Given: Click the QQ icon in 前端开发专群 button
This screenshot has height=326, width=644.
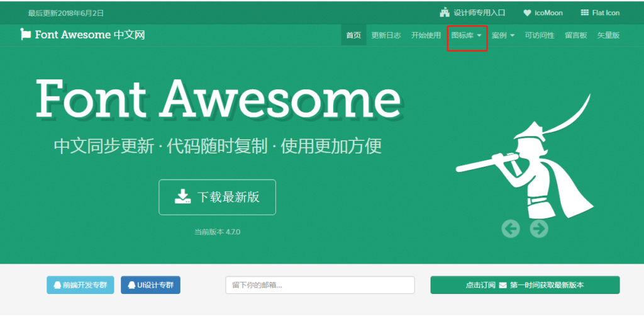Looking at the screenshot, I should click(57, 285).
